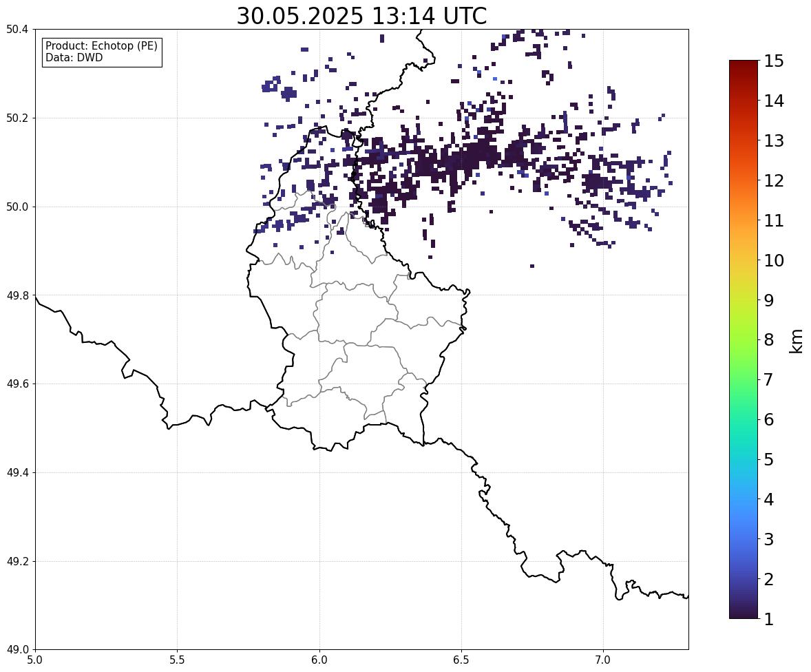811x672 pixels.
Task: Click the longitude axis label '6.0'
Action: point(319,660)
